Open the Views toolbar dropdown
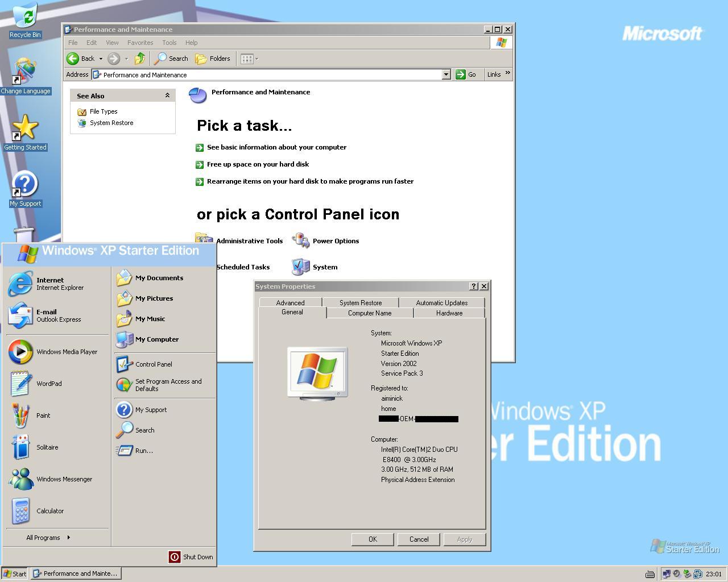Screen dimensions: 728x582 249,59
